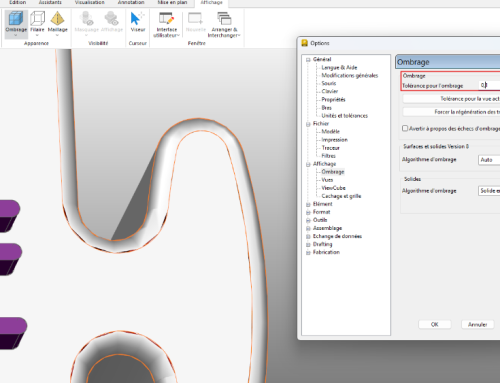Open the dropdown arrow under Filaire button

tap(37, 35)
